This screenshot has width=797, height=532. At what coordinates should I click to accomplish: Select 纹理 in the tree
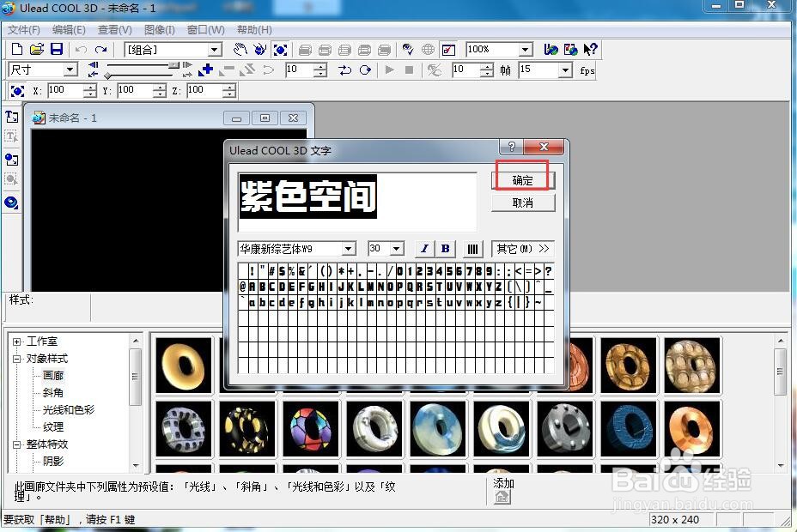tap(53, 427)
